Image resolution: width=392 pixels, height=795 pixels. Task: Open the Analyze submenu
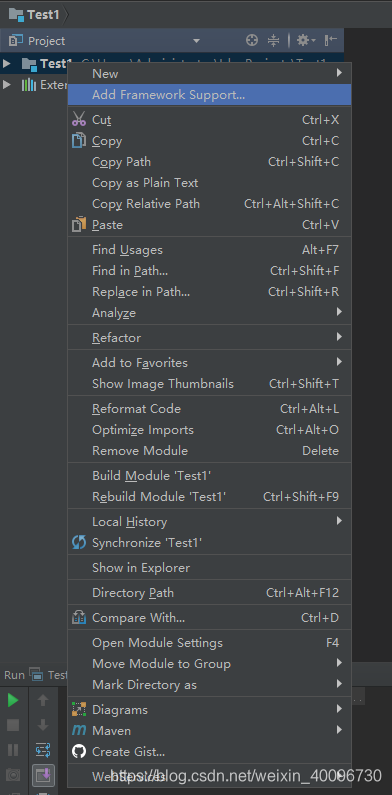(x=209, y=313)
